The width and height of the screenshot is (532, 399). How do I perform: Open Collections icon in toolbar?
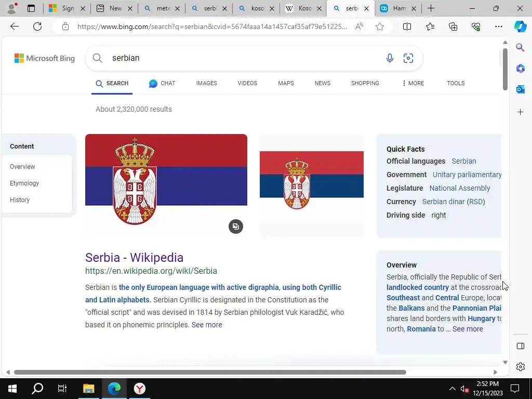pyautogui.click(x=453, y=26)
